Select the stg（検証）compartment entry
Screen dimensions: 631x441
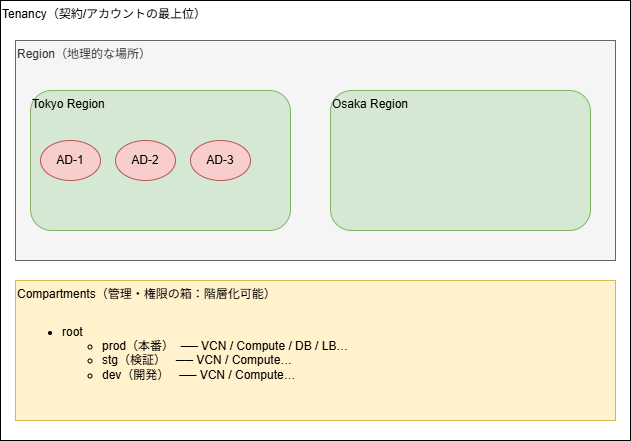click(x=131, y=360)
